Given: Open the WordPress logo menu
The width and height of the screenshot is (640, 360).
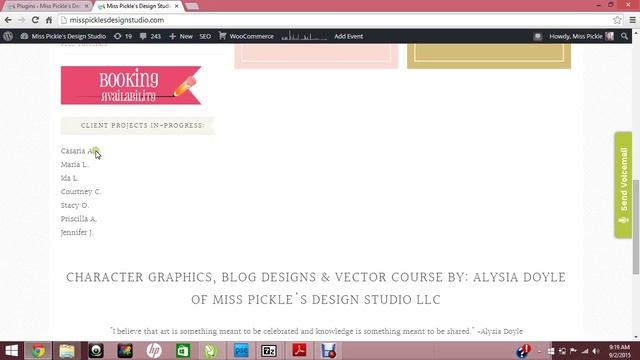Looking at the screenshot, I should tap(8, 36).
